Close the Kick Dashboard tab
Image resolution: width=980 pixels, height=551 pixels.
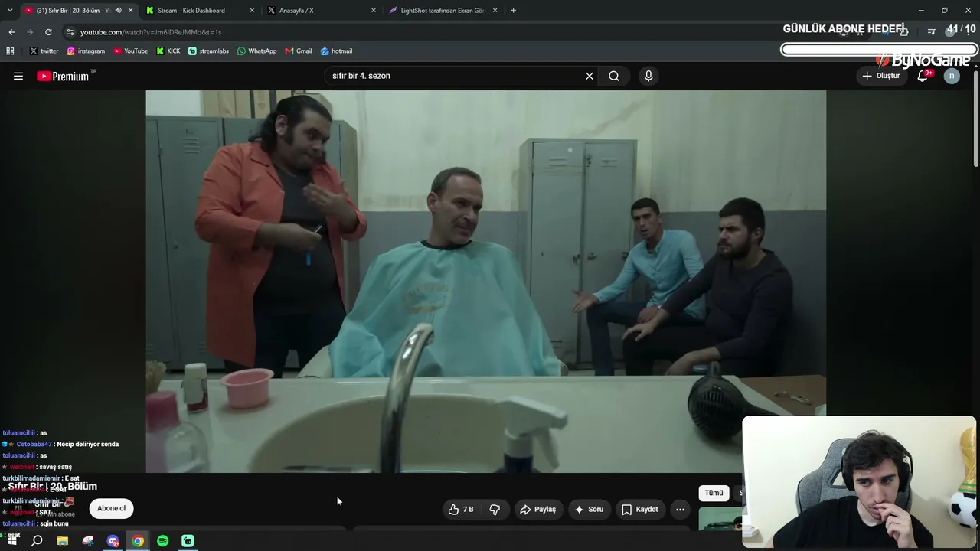click(x=252, y=11)
